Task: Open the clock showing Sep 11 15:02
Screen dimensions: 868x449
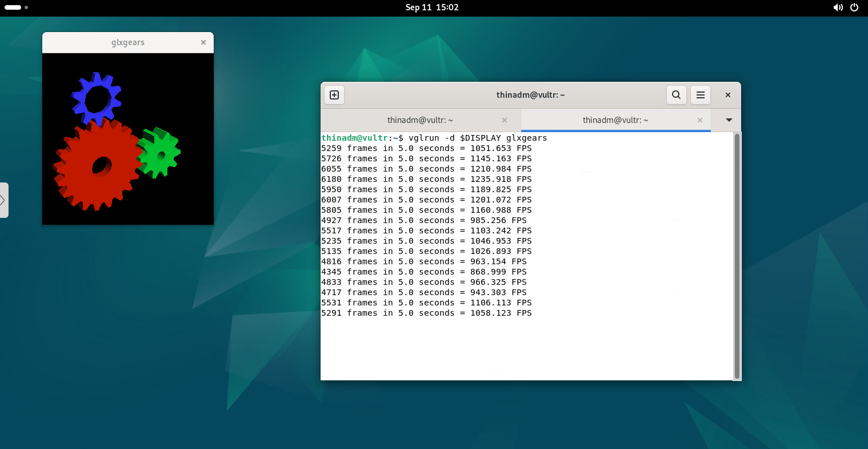Action: [432, 7]
